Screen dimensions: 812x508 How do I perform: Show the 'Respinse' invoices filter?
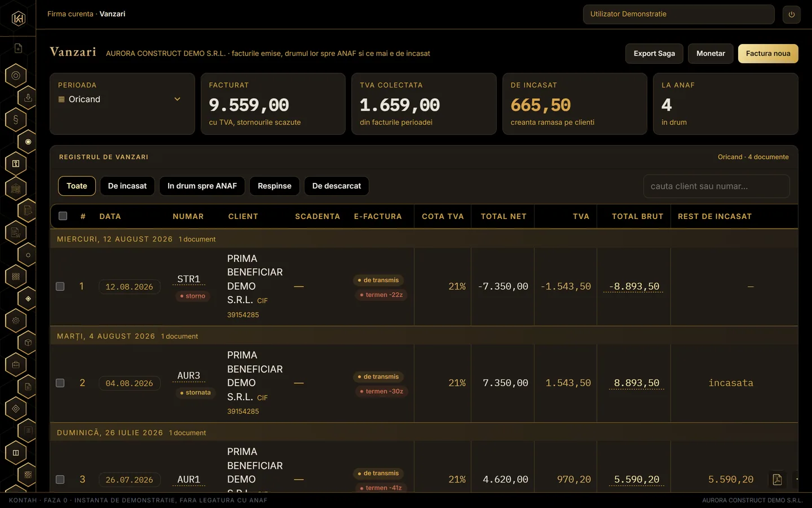click(x=275, y=186)
